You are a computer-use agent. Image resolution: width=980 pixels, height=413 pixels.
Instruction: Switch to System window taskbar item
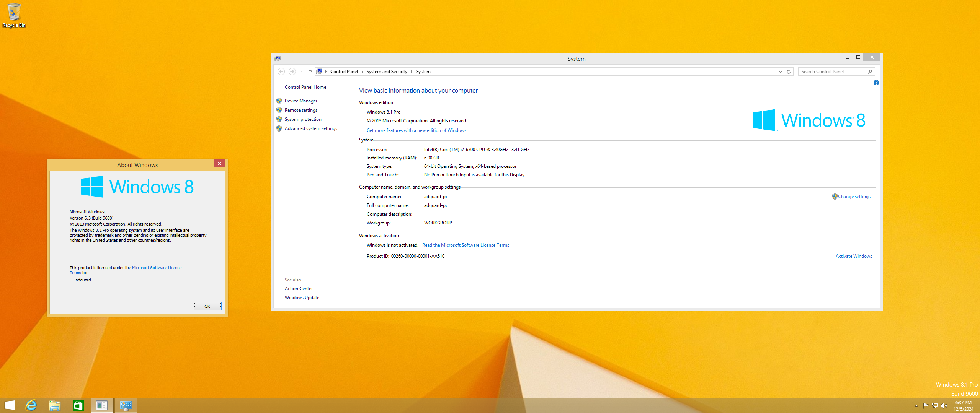[126, 405]
